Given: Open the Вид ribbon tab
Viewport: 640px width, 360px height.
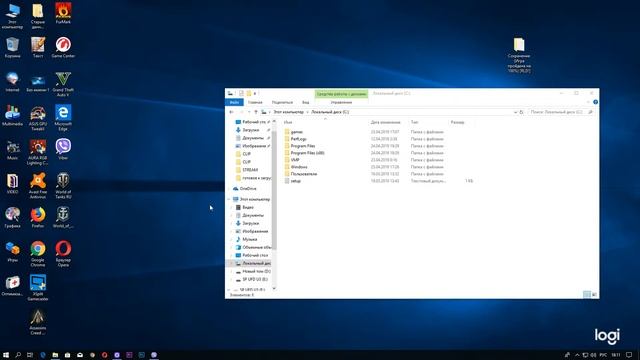Looking at the screenshot, I should (305, 102).
